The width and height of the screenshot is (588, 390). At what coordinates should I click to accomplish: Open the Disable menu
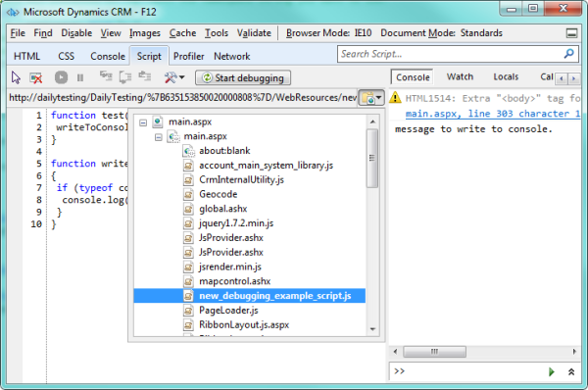point(76,33)
